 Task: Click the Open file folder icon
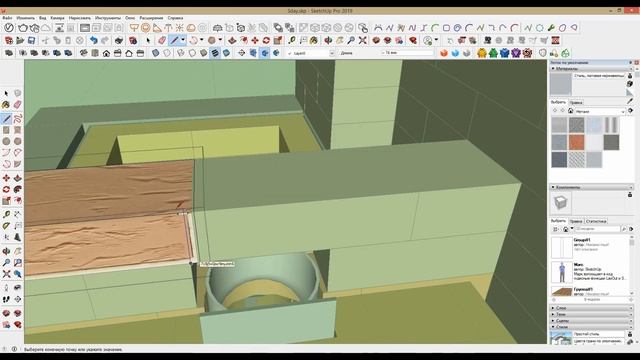(20, 40)
